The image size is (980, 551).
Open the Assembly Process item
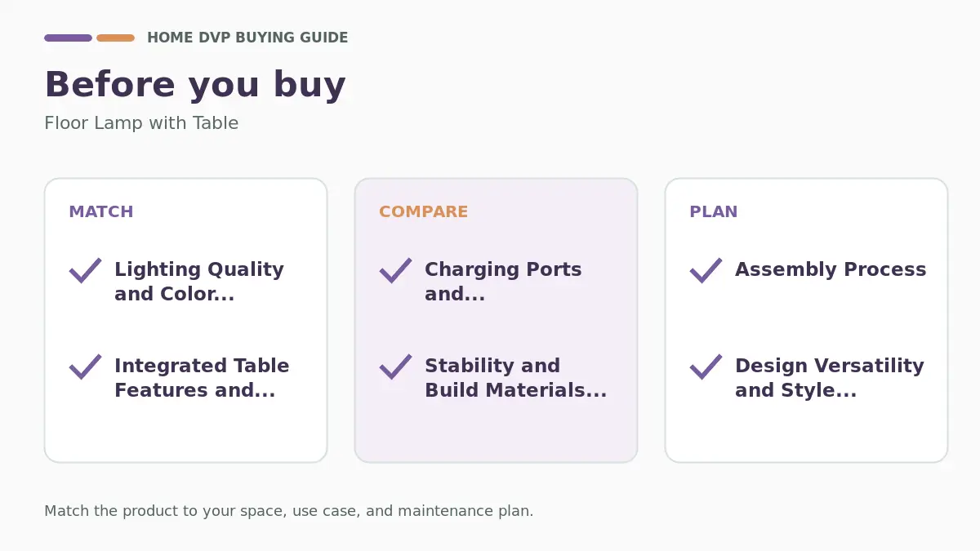[831, 269]
